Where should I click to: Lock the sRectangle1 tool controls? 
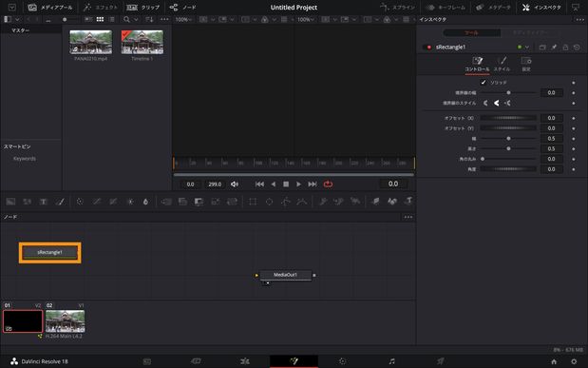click(565, 47)
